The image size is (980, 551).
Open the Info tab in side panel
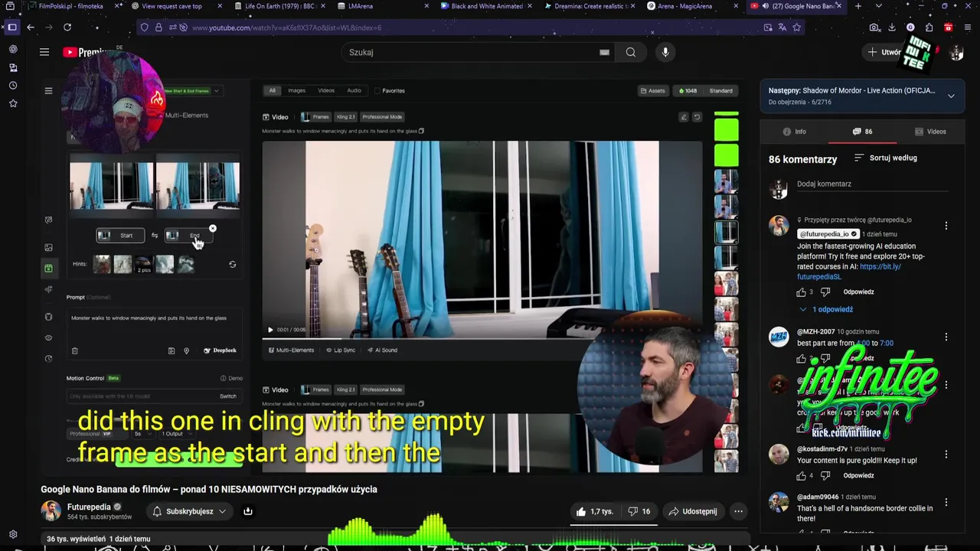click(x=794, y=132)
